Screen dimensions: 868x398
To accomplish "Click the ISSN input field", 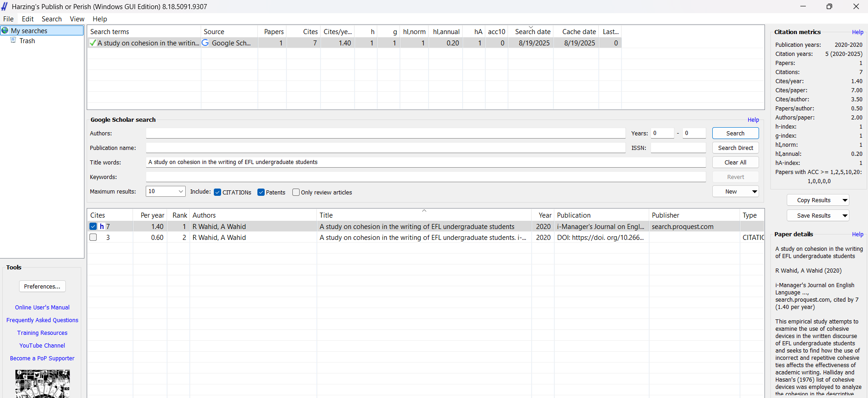I will point(678,148).
